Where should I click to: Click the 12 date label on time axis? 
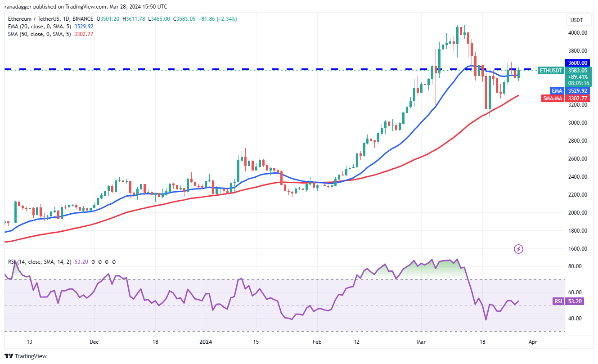pyautogui.click(x=356, y=342)
